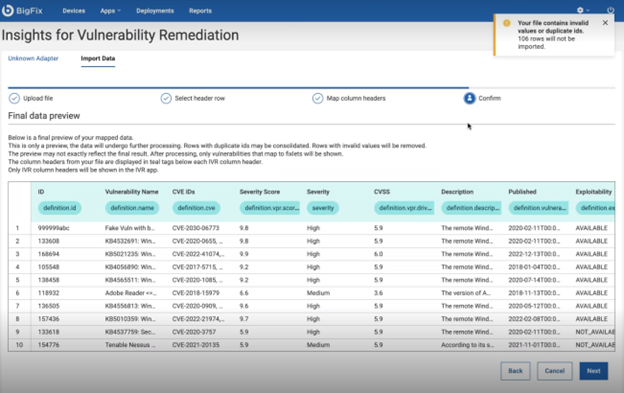Viewport: 624px width, 393px height.
Task: Switch to the Unknown Adapter tab
Action: tap(33, 58)
